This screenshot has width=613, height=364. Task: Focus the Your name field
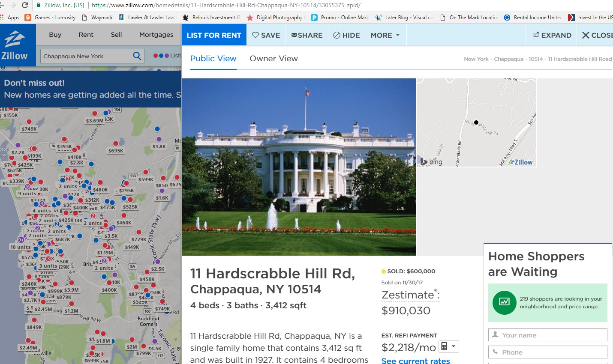point(547,335)
